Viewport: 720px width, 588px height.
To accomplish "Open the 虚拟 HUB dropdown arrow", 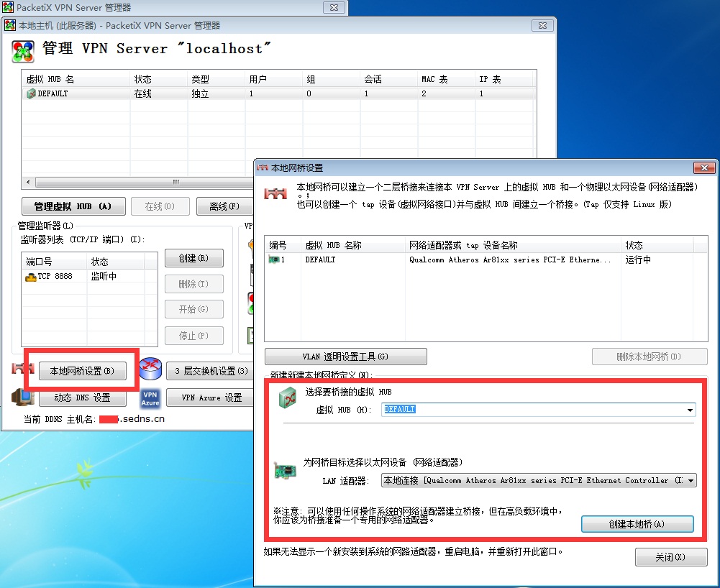I will click(x=690, y=410).
